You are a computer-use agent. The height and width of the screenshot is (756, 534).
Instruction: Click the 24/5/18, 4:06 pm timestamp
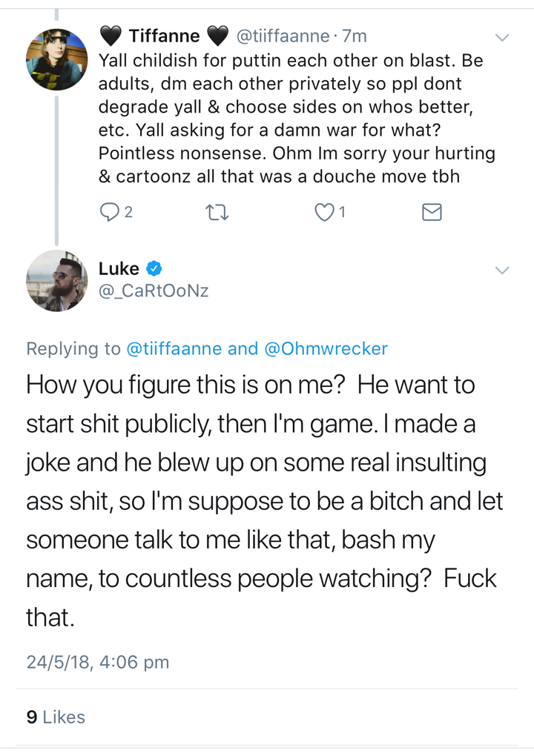98,662
